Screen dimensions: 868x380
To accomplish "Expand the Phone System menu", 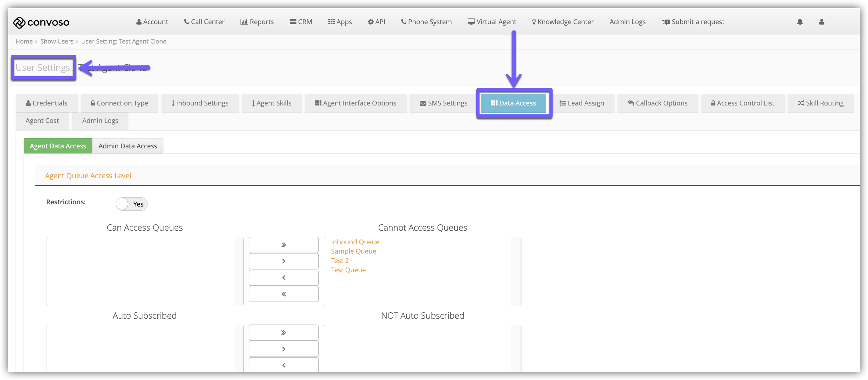I will click(426, 22).
